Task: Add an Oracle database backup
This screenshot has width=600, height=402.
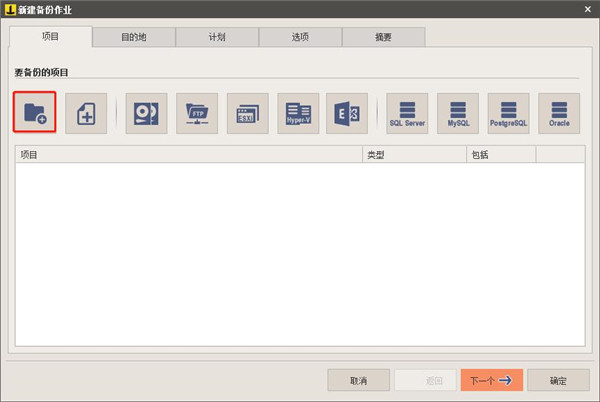Action: coord(559,113)
